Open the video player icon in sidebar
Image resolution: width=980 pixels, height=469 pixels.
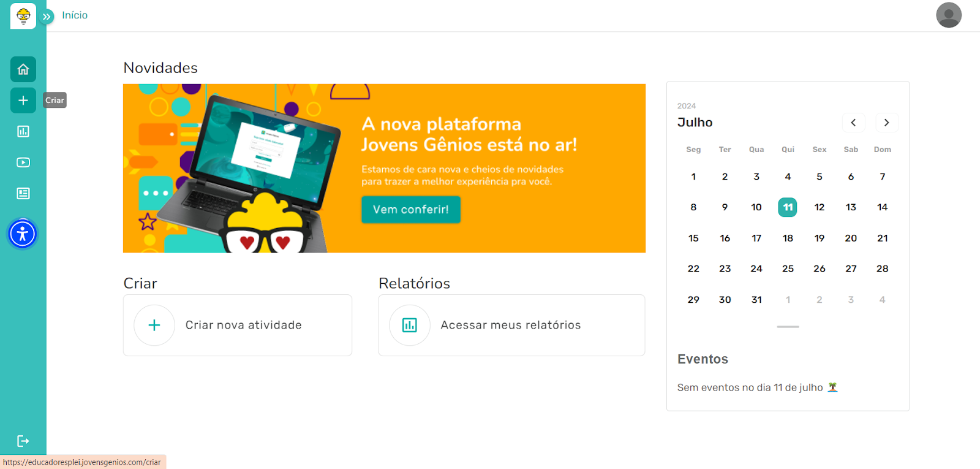click(23, 162)
